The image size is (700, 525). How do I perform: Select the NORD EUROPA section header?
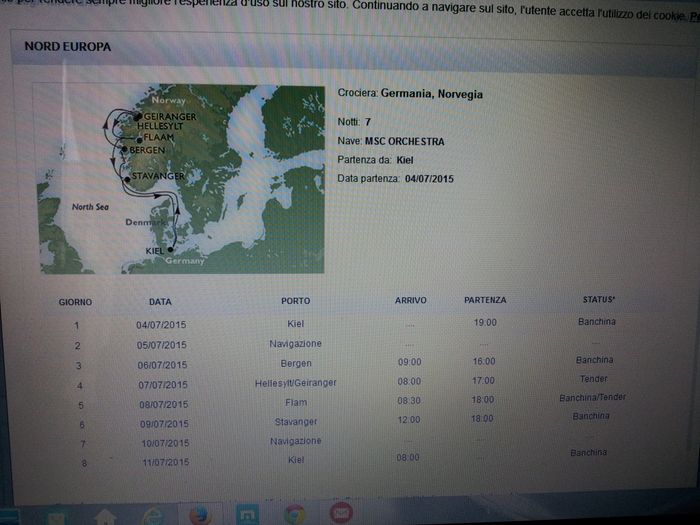click(x=68, y=47)
